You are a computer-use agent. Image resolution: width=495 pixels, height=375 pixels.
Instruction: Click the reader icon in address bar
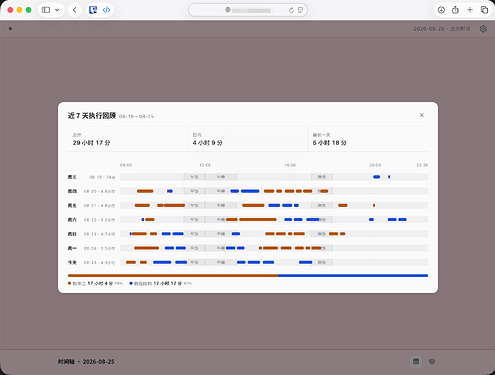[x=300, y=10]
